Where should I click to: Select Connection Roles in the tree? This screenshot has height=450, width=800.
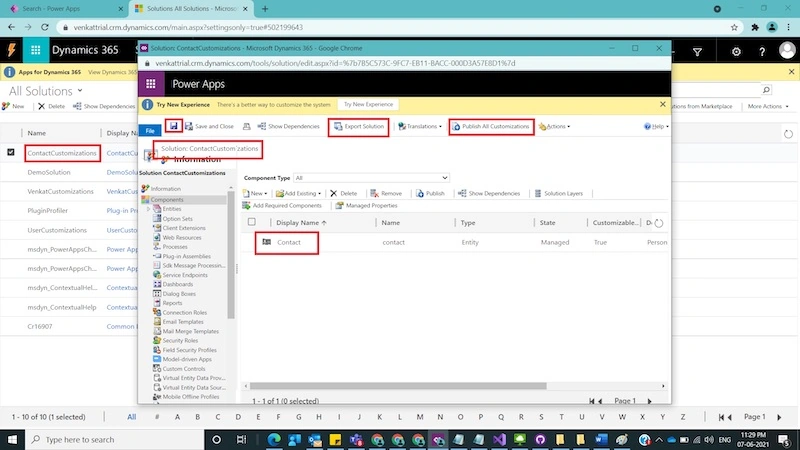pyautogui.click(x=180, y=312)
